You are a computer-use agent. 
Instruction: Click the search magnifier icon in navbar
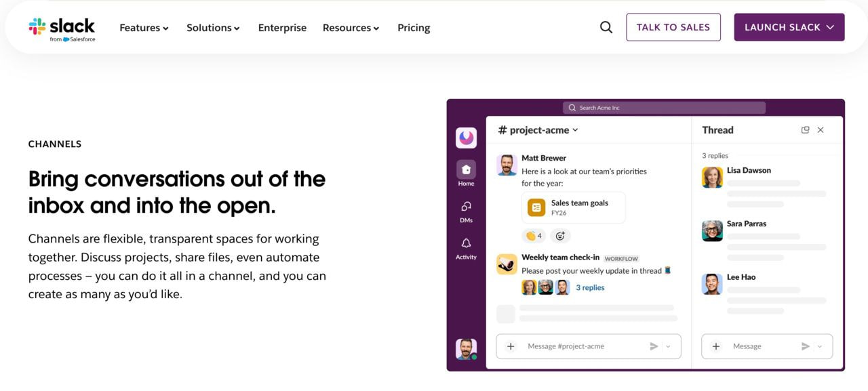coord(606,27)
